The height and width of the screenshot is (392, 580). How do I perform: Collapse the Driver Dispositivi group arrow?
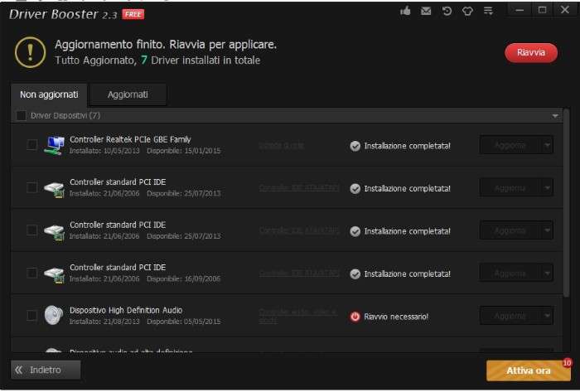555,116
